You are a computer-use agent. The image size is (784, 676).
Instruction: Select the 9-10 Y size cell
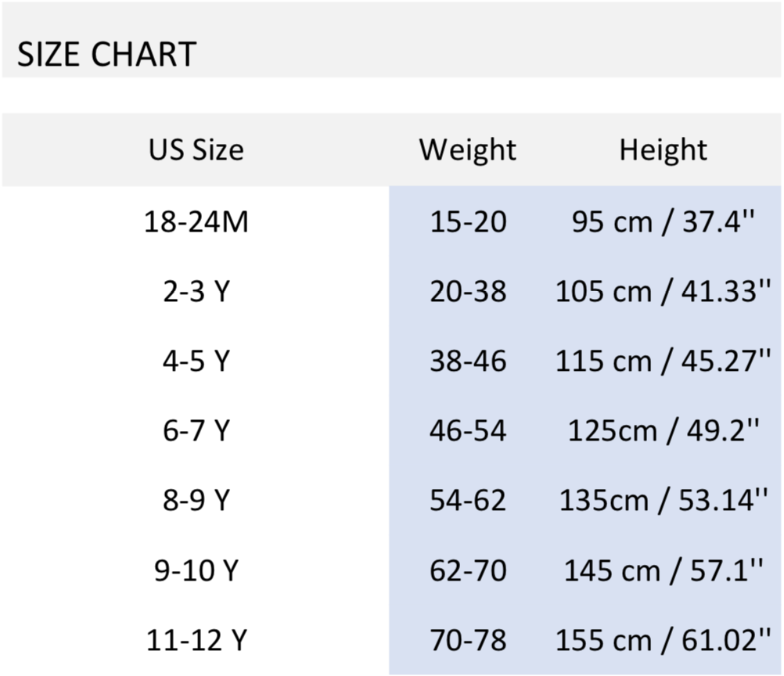tap(196, 570)
